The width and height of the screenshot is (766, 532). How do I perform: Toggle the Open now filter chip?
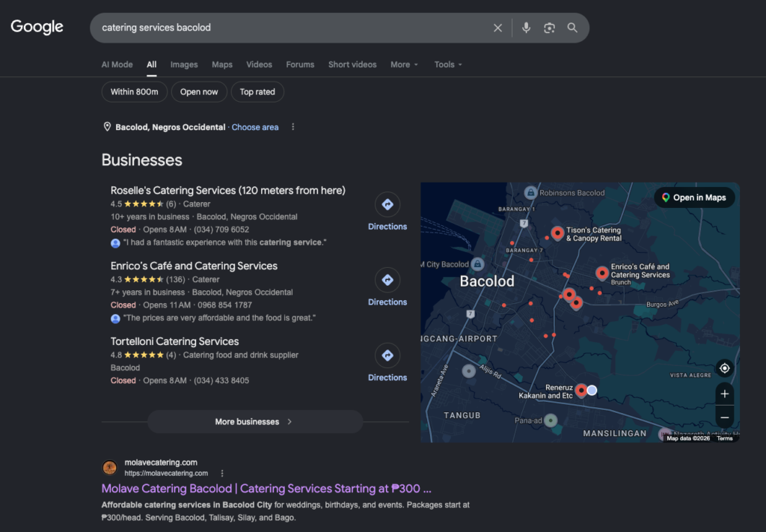199,92
